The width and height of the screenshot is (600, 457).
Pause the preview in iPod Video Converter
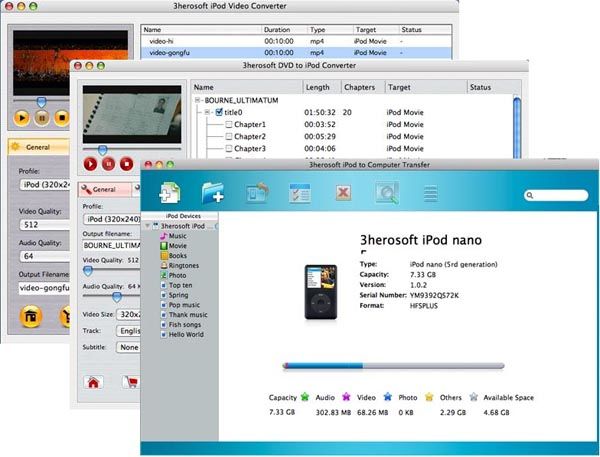(x=42, y=118)
